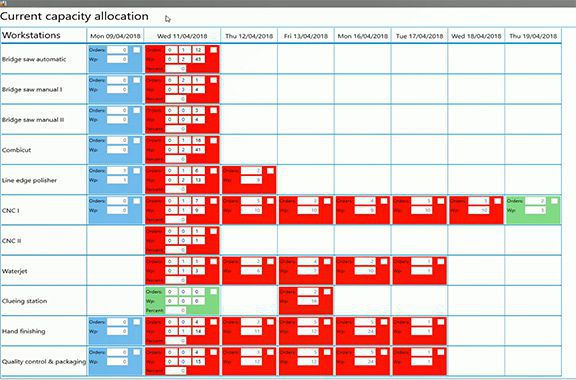Toggle the green CNC I Thu 19/04 checkbox
This screenshot has height=380, width=576.
[x=554, y=201]
